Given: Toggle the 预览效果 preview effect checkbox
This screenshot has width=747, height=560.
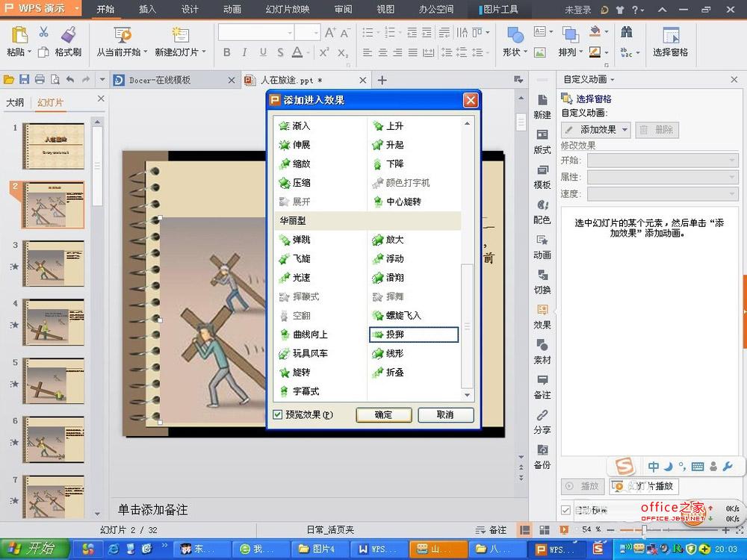Looking at the screenshot, I should 278,415.
